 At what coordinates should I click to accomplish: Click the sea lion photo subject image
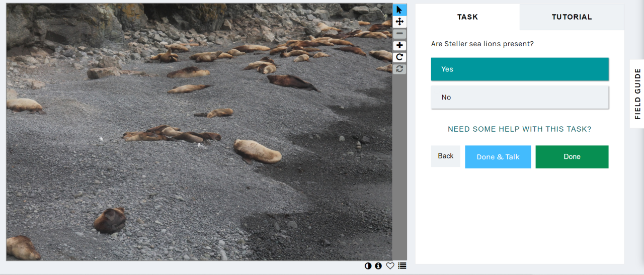(199, 132)
